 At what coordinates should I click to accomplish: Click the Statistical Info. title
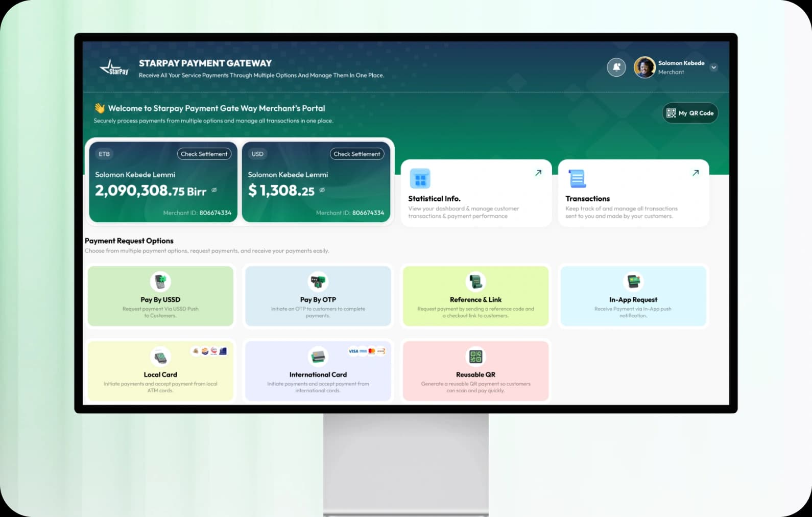click(434, 198)
